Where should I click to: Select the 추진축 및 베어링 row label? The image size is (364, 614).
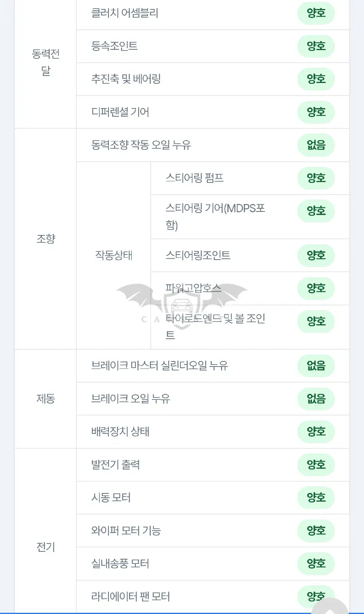pyautogui.click(x=126, y=79)
